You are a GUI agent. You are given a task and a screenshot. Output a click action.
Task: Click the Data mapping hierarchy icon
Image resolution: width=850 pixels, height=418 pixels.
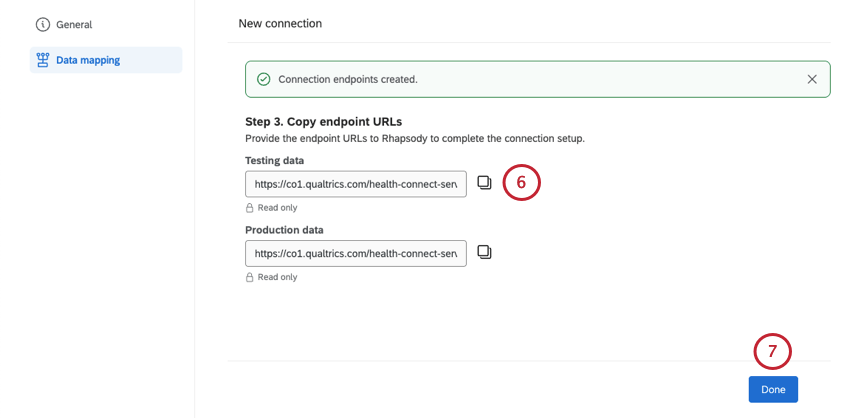coord(42,60)
